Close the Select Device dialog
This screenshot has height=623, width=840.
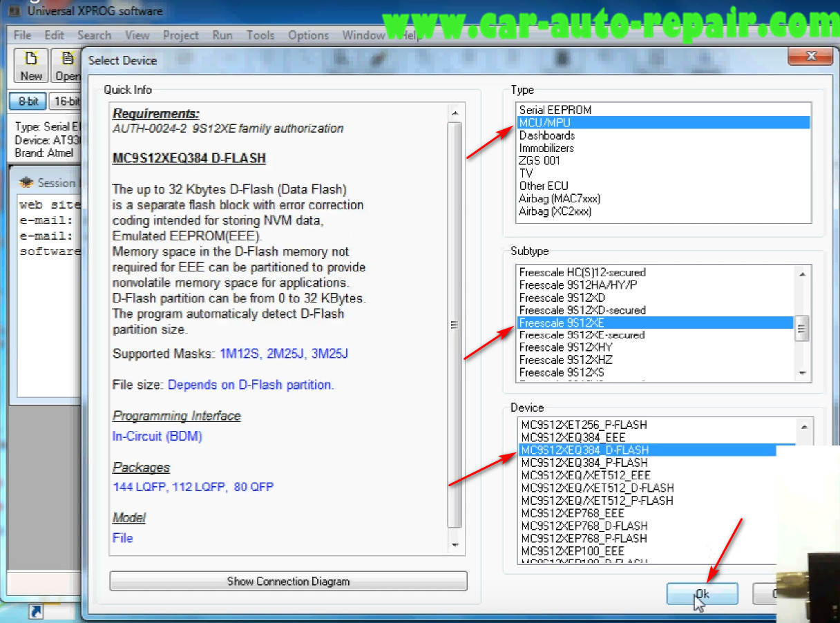pos(811,57)
